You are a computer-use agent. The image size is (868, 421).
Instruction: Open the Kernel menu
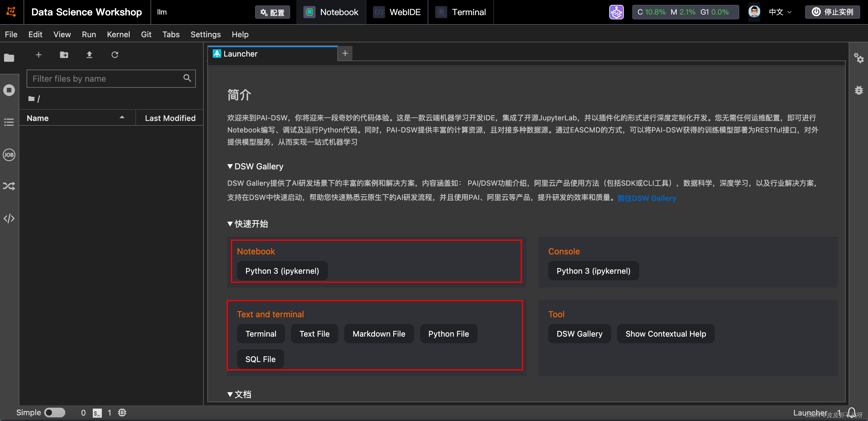click(119, 34)
